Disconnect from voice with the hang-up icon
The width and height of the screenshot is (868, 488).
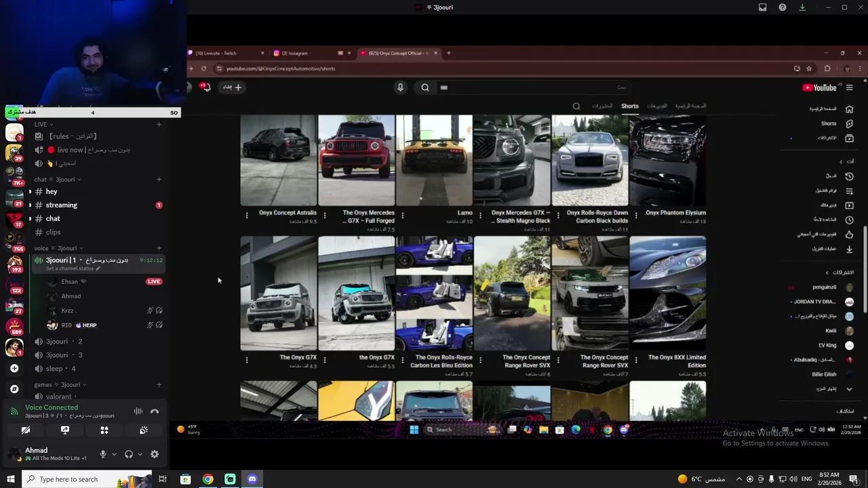point(155,411)
